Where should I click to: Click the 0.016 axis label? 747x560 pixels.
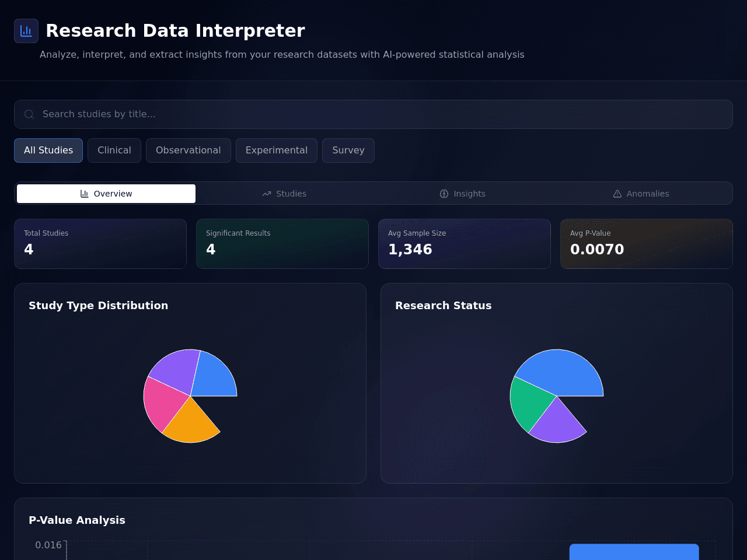(48, 545)
